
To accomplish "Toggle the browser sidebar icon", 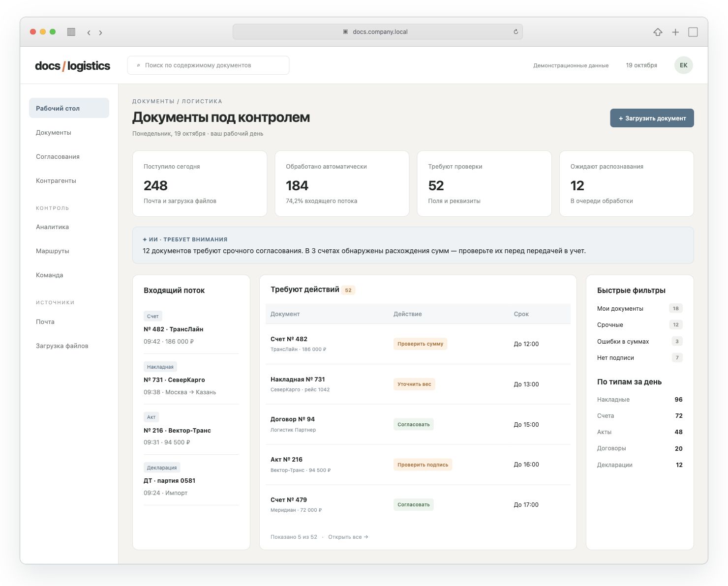I will point(71,32).
